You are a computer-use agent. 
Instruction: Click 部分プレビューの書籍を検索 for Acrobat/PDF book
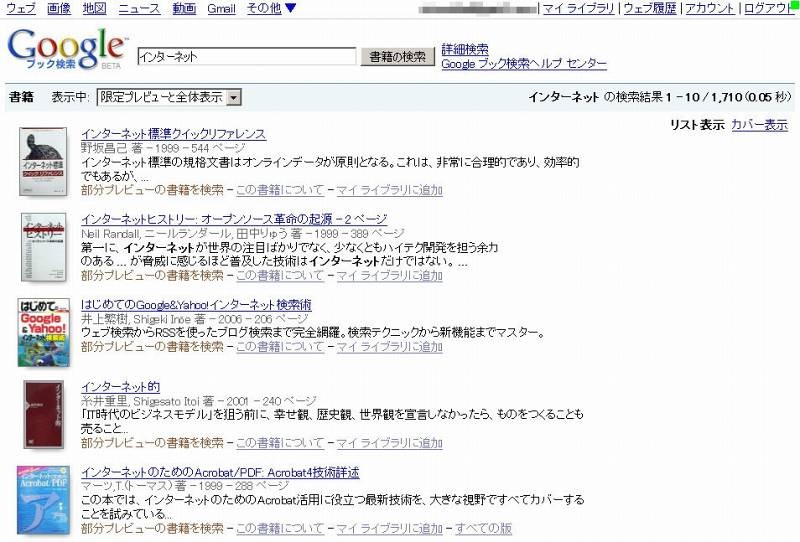[152, 528]
